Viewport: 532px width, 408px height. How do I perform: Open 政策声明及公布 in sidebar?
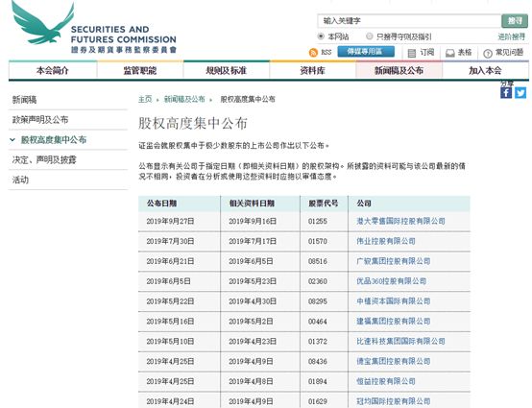40,120
